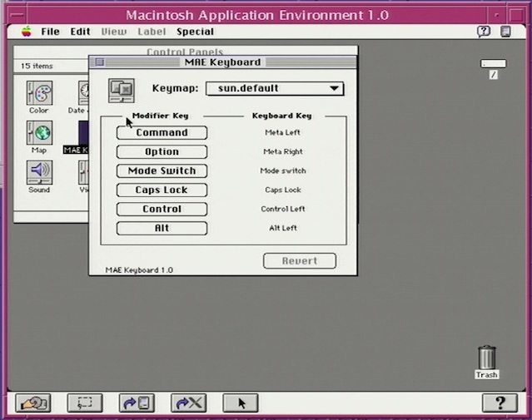Close the MAE Keyboard window

100,62
